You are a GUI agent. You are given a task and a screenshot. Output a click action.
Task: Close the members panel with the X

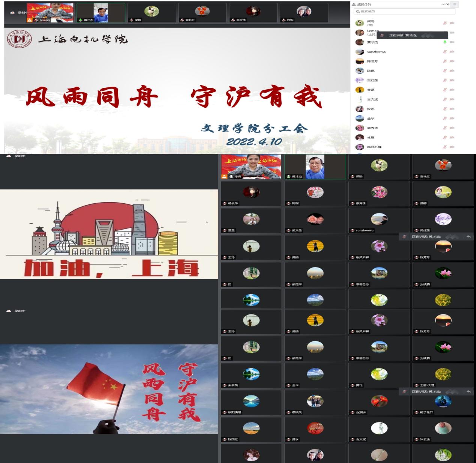pos(448,5)
